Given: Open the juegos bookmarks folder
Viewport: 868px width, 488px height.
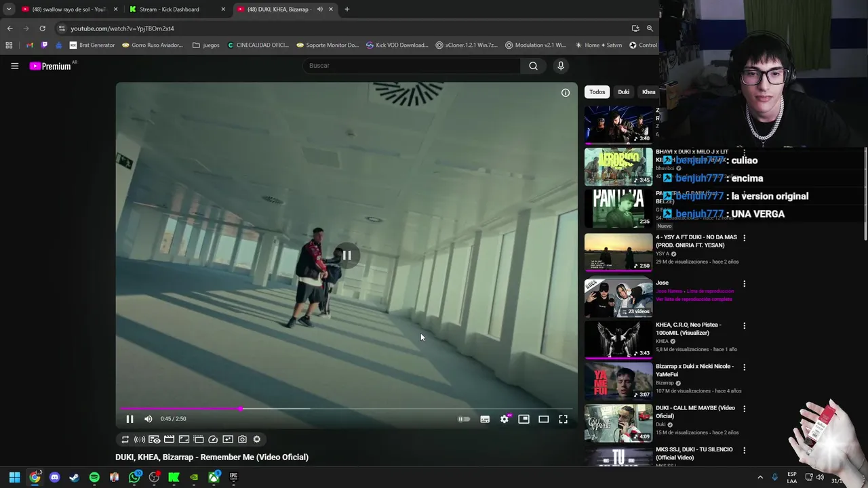Looking at the screenshot, I should point(206,45).
